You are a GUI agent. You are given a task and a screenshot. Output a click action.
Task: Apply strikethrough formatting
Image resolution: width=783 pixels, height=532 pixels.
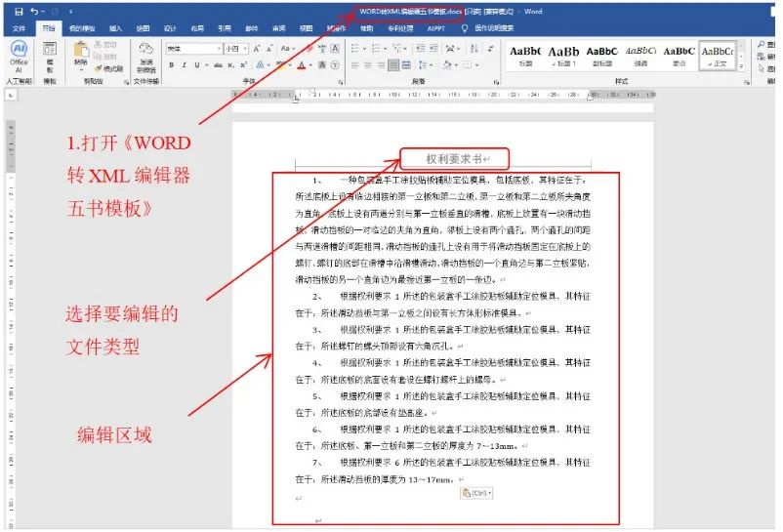pos(219,64)
